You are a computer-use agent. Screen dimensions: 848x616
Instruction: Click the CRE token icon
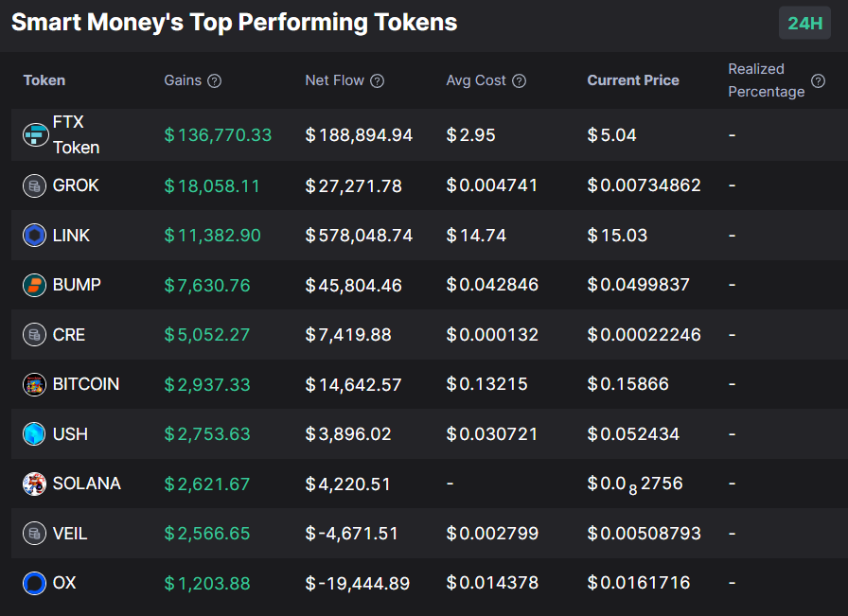pyautogui.click(x=34, y=335)
